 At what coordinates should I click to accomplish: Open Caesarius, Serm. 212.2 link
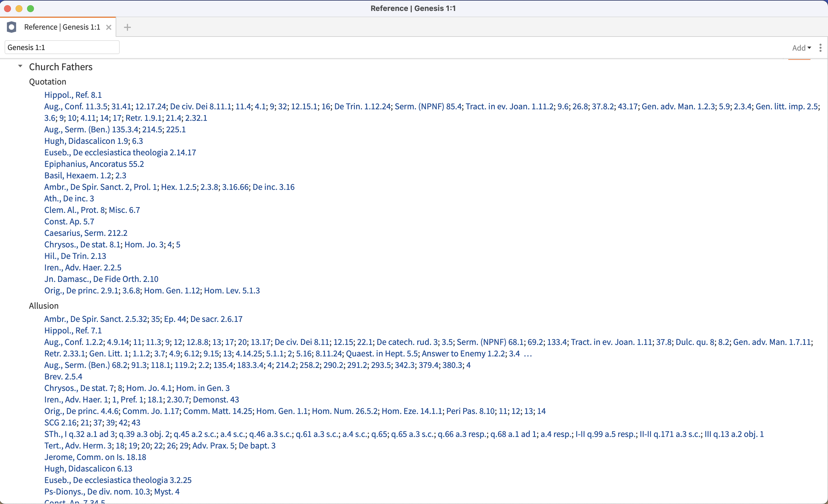point(86,233)
